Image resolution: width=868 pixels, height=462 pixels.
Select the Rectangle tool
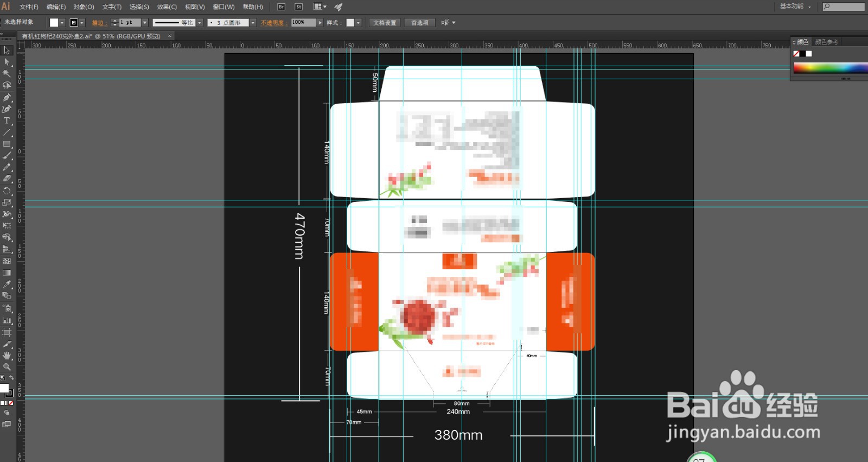[x=7, y=144]
